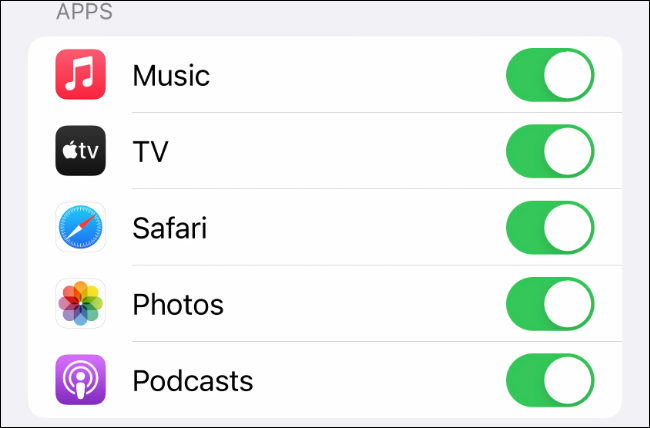Tap the green track of Safari switch
This screenshot has width=650, height=428.
point(525,227)
